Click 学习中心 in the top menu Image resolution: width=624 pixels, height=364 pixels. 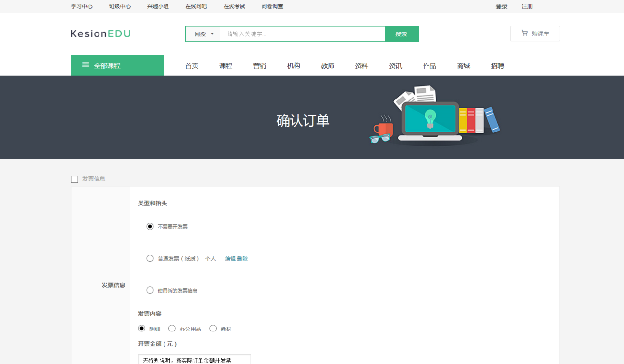(82, 6)
